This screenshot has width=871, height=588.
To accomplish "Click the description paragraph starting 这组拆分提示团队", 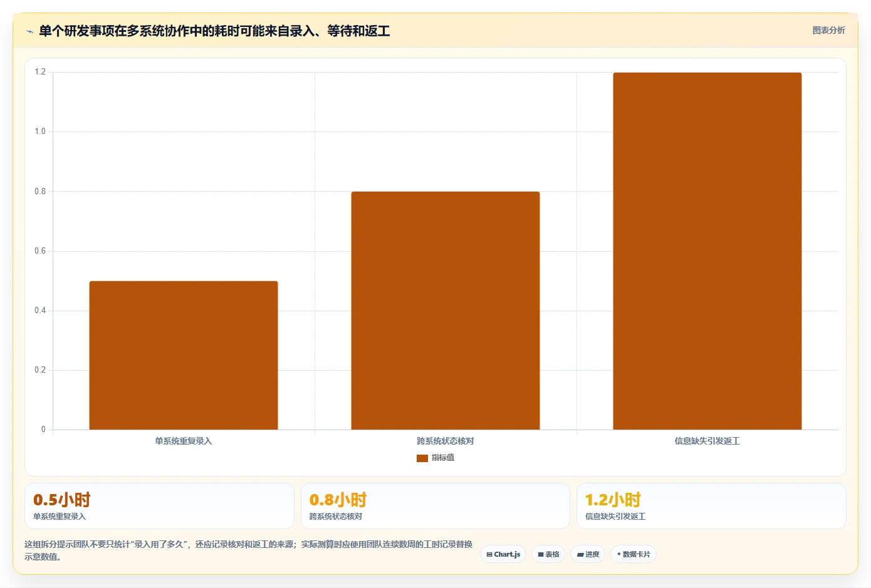I will pos(249,550).
